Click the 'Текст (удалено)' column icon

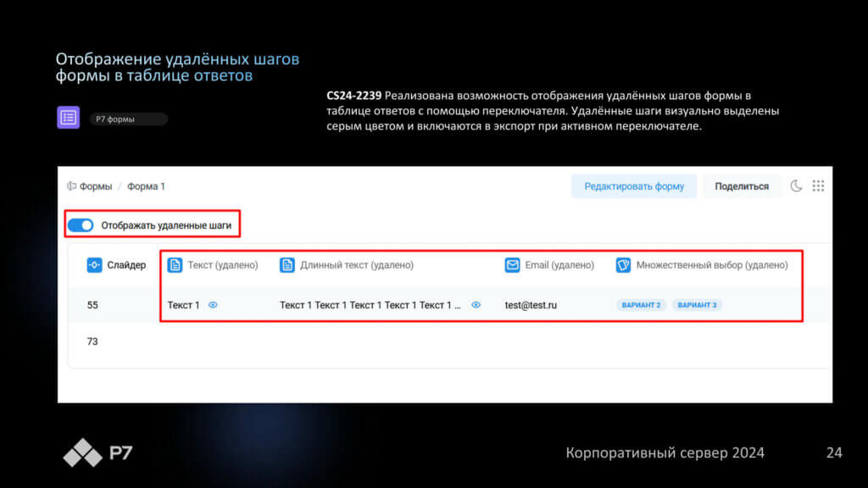point(175,265)
